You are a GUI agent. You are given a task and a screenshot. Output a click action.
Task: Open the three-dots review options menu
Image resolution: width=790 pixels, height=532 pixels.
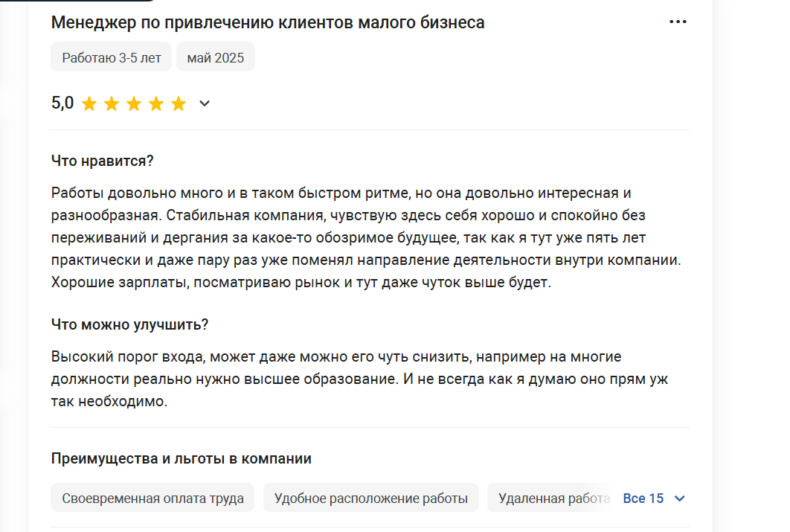[x=678, y=22]
